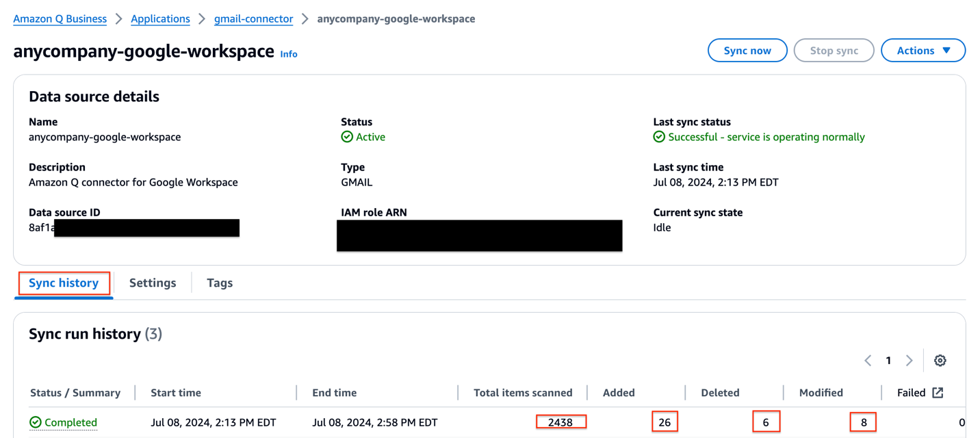
Task: Switch to the Tags tab
Action: [x=220, y=283]
